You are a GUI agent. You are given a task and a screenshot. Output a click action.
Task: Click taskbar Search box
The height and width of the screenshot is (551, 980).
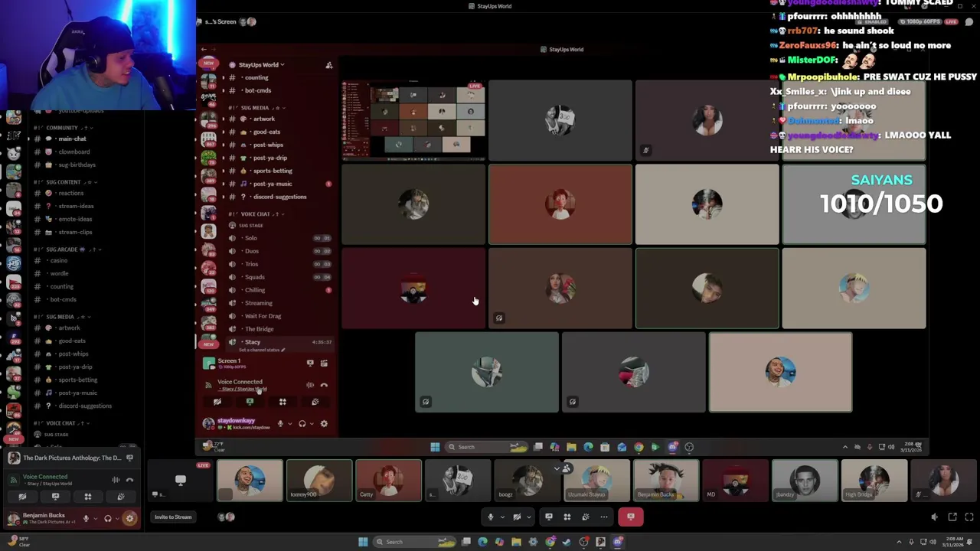point(413,542)
